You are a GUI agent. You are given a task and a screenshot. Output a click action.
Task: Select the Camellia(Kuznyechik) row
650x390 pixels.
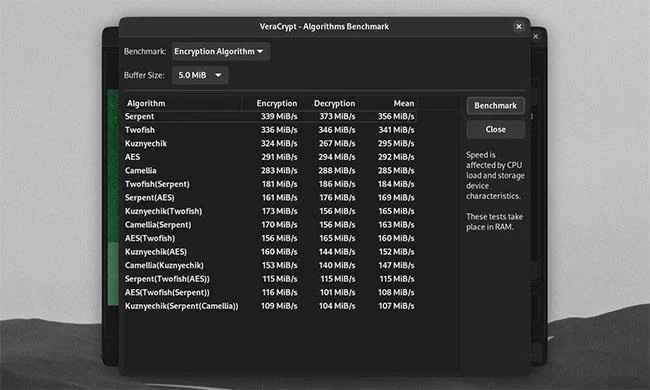click(270, 265)
